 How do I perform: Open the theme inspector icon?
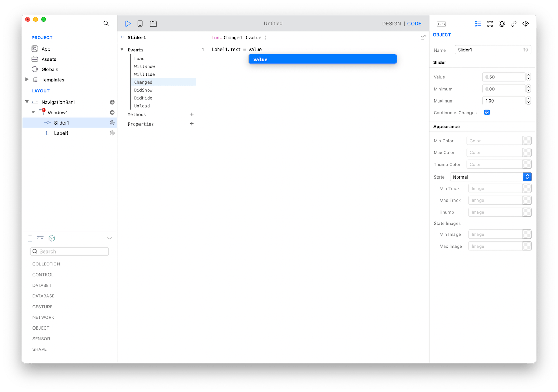tap(502, 24)
